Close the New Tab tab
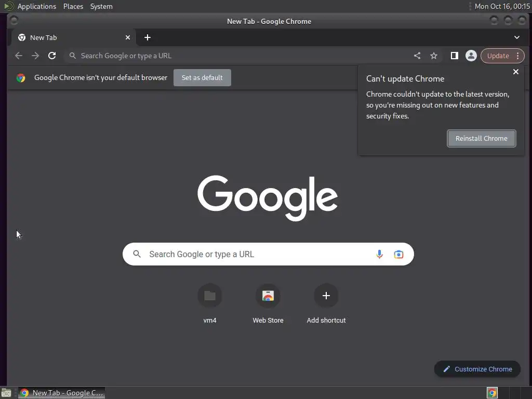The height and width of the screenshot is (399, 532). pos(128,37)
